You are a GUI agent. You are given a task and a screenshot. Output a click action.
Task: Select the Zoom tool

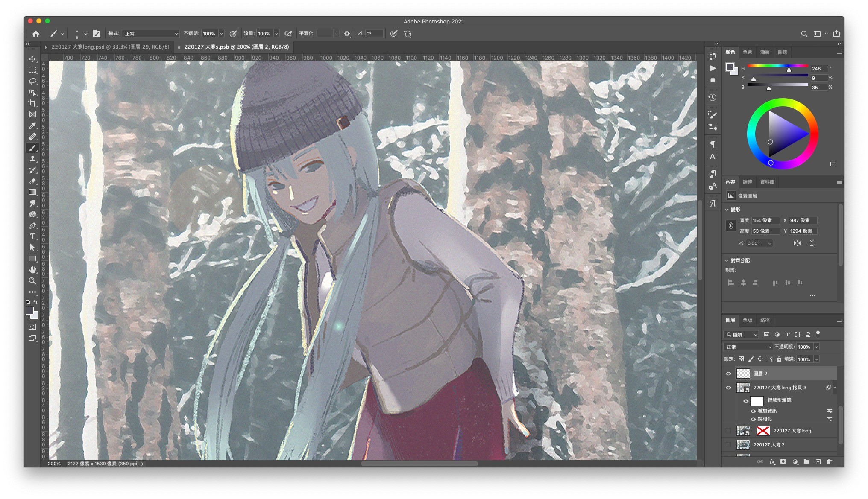[32, 281]
